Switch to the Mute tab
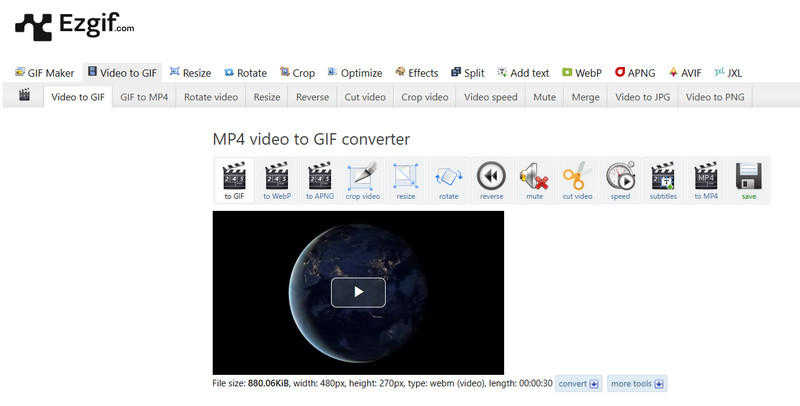 tap(544, 97)
